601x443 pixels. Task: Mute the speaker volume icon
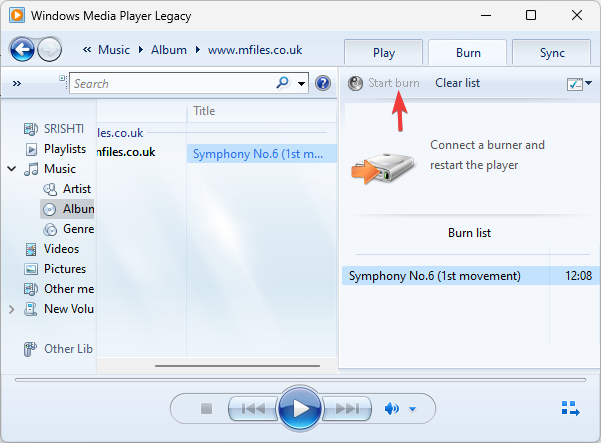coord(391,409)
